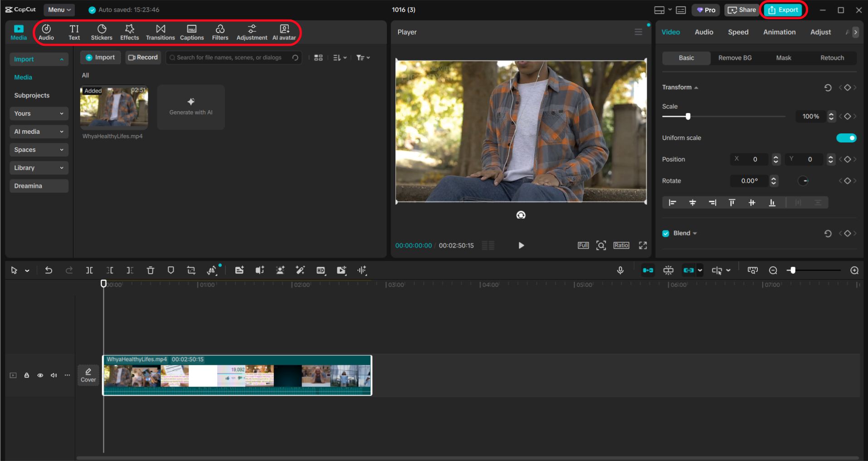
Task: Open the Transitions library
Action: click(x=160, y=32)
